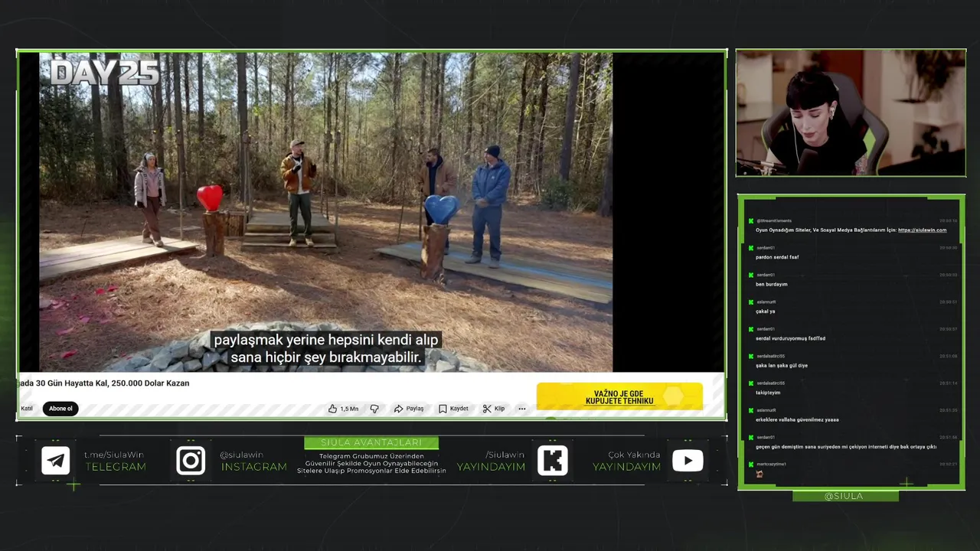980x551 pixels.
Task: Click the Telegram paper-plane icon
Action: point(56,461)
